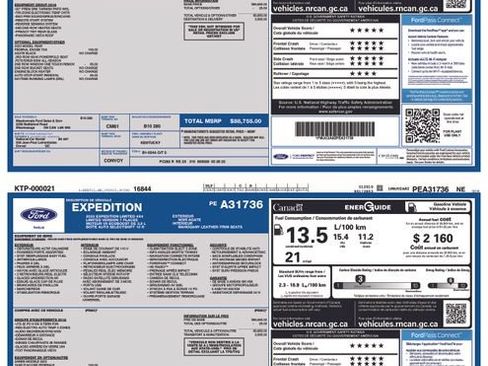
Task: Click the large QR code marked for plant use
Action: [422, 126]
